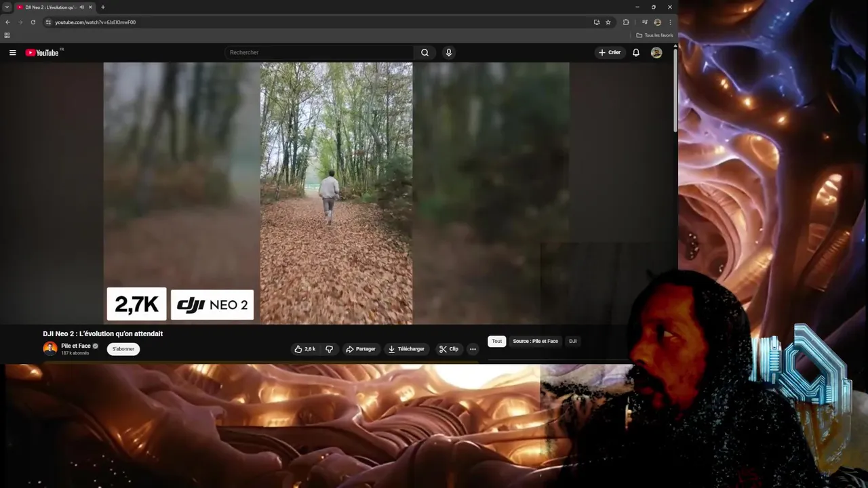The image size is (868, 488).
Task: Open the YouTube hamburger guide menu
Action: click(12, 53)
